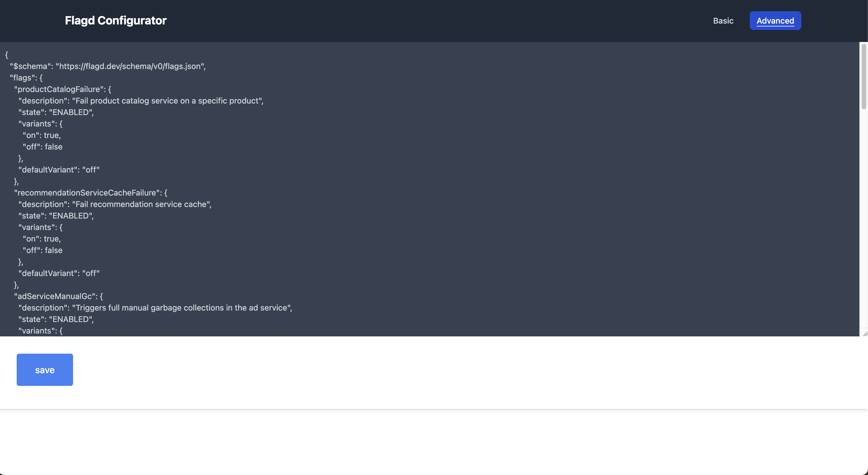This screenshot has height=475, width=868.
Task: Click the product catalog description text
Action: [167, 101]
